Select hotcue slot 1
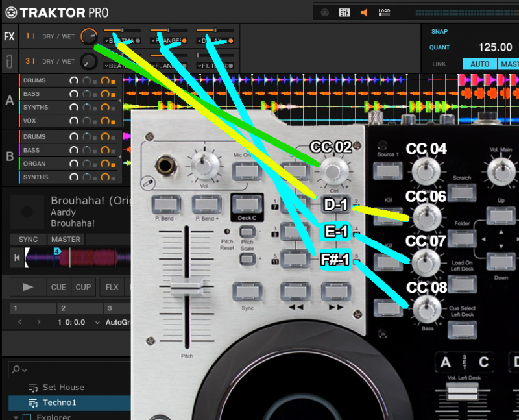 pyautogui.click(x=33, y=308)
